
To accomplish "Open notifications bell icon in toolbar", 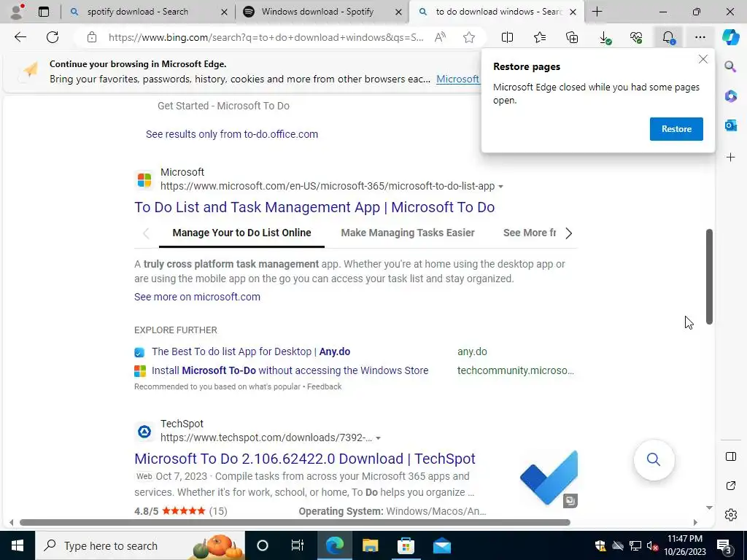I will tap(668, 38).
